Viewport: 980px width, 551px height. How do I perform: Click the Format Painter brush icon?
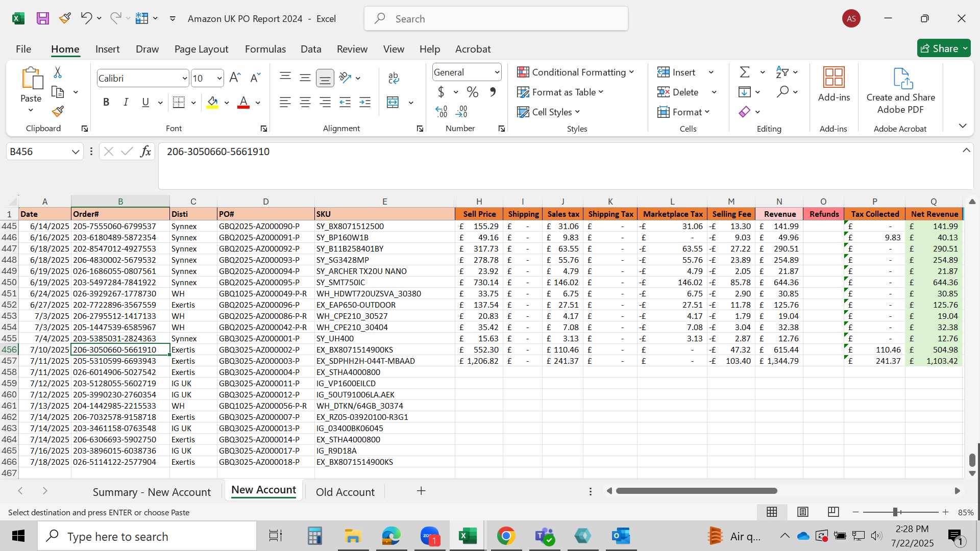coord(58,111)
